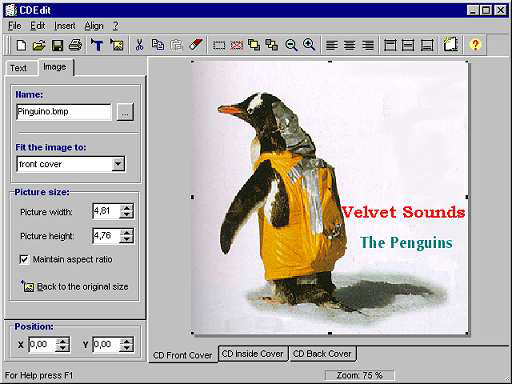This screenshot has width=512, height=384.
Task: Open the ? help menu
Action: pyautogui.click(x=115, y=26)
